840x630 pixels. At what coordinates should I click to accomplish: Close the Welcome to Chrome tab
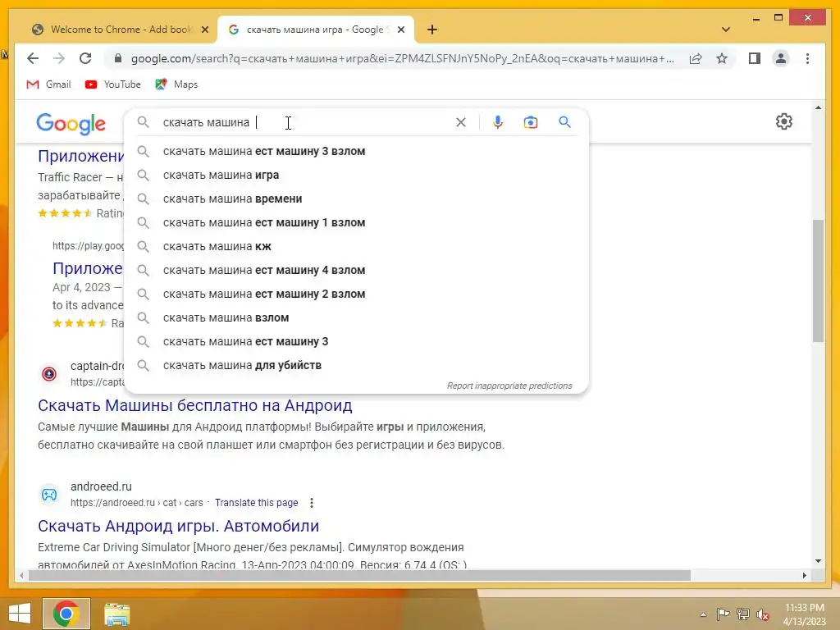(204, 30)
